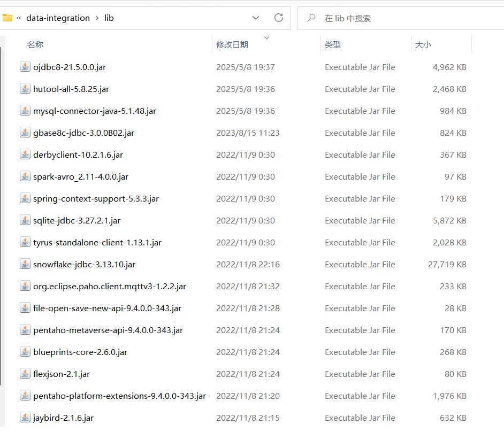The height and width of the screenshot is (432, 504).
Task: Click the vertical scrollbar on the left edge
Action: pyautogui.click(x=2, y=215)
